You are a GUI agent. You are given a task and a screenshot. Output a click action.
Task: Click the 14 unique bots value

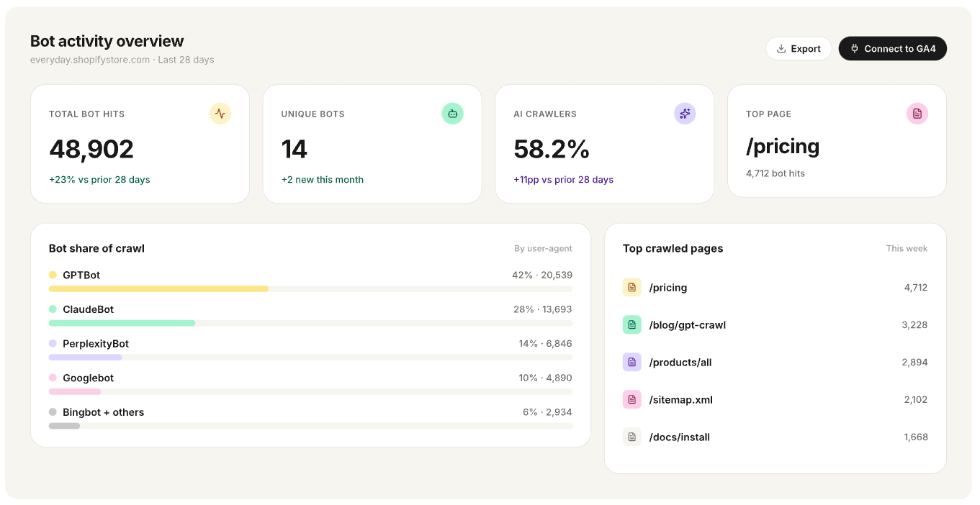pyautogui.click(x=295, y=149)
